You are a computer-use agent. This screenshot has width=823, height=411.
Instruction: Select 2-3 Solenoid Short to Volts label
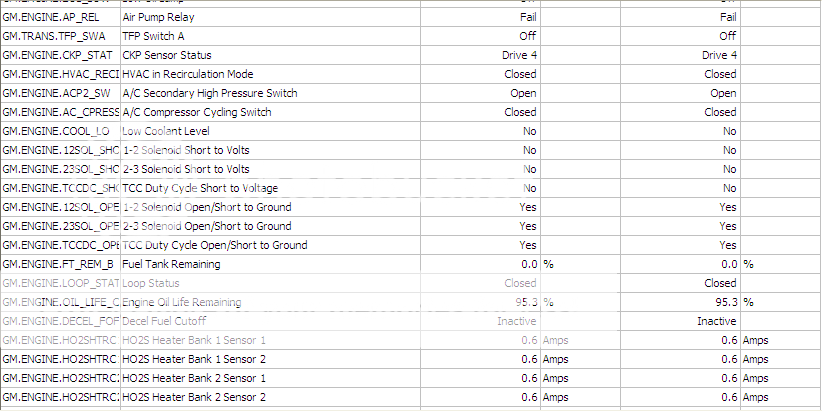(185, 169)
